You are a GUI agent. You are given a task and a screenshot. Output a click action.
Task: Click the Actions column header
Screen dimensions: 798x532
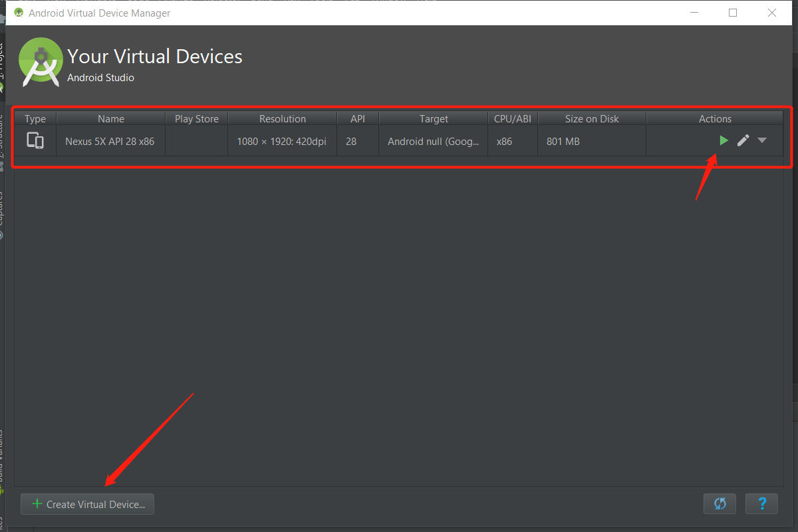click(715, 119)
